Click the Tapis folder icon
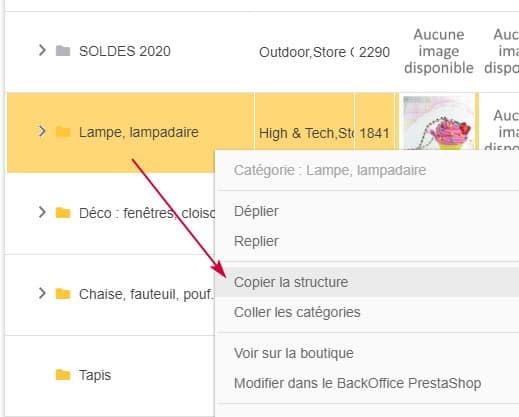 click(63, 375)
